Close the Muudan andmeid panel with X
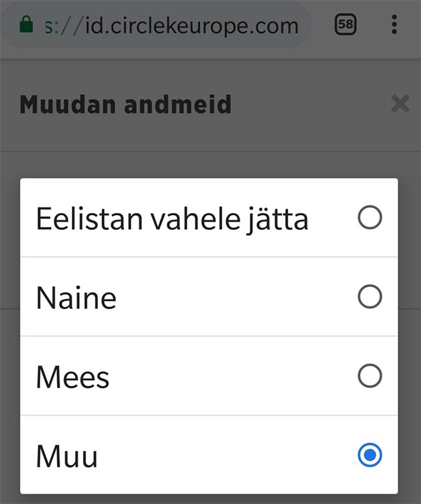The height and width of the screenshot is (504, 421). click(400, 104)
